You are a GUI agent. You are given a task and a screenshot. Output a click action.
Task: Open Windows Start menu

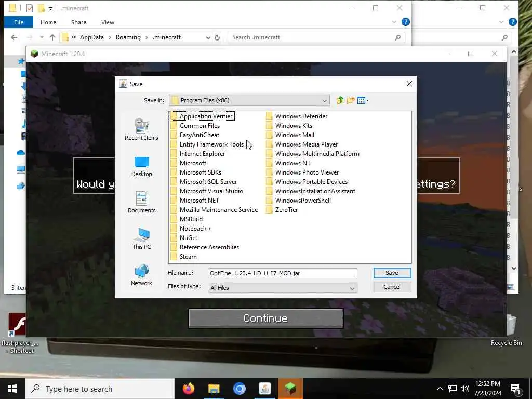pos(12,389)
